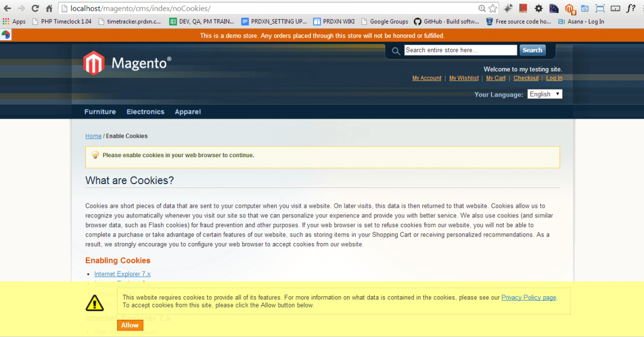Open the My Cart link
Screen dimensions: 644x337
point(496,78)
